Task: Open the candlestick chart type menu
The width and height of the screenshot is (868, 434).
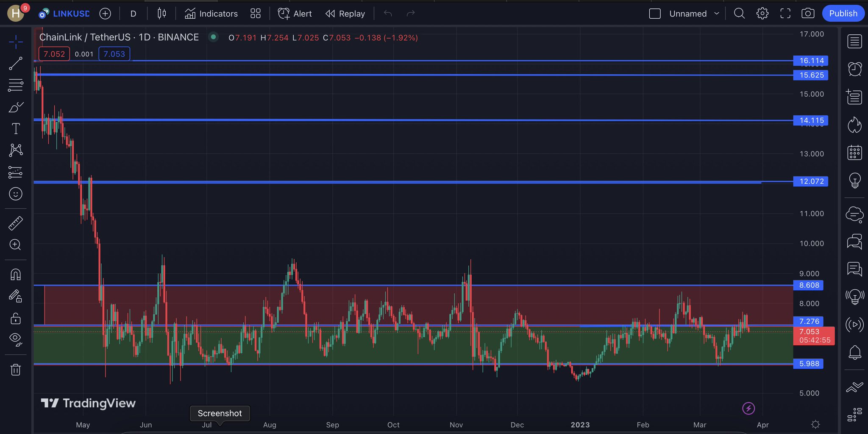Action: click(161, 14)
